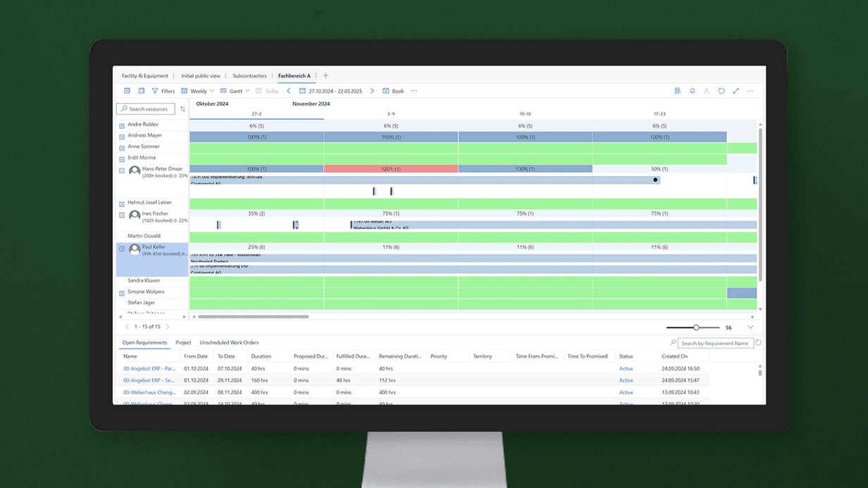This screenshot has height=488, width=868.
Task: Add a new schedule board tab
Action: [x=325, y=75]
